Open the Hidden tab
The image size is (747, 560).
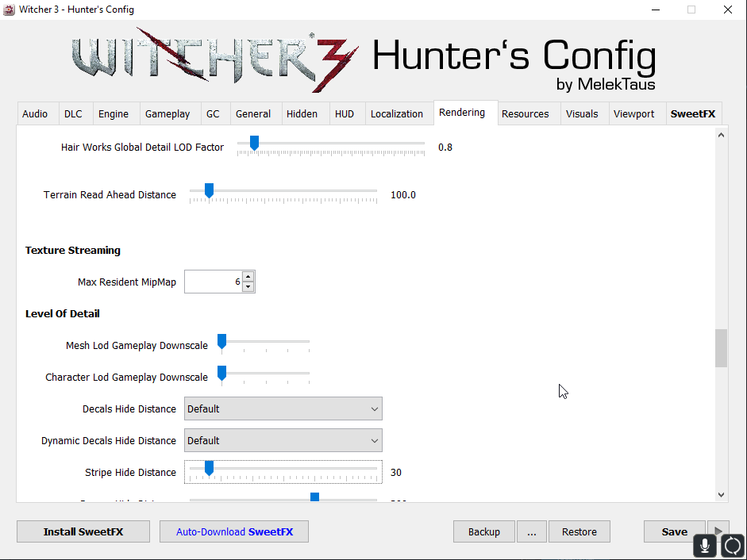(x=302, y=113)
